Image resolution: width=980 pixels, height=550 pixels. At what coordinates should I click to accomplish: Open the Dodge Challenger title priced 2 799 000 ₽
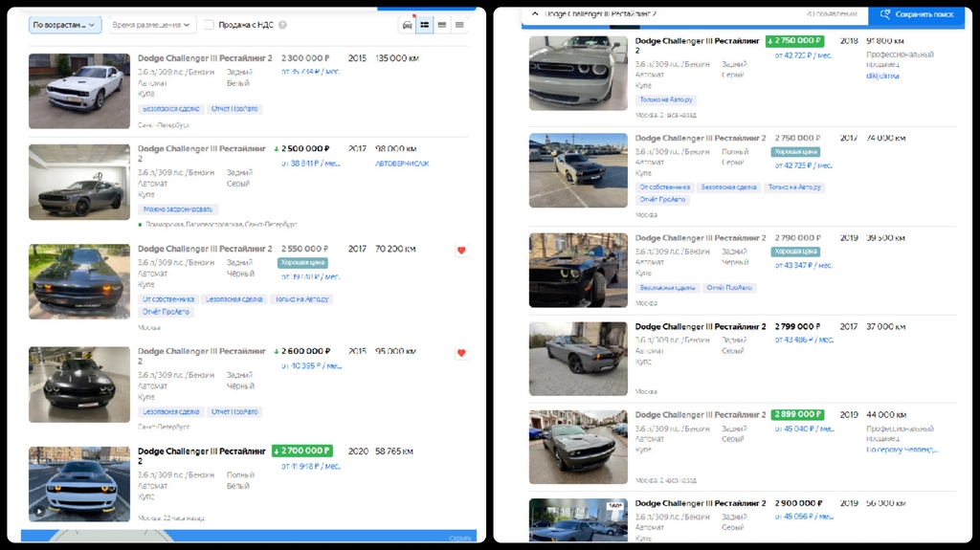[701, 327]
